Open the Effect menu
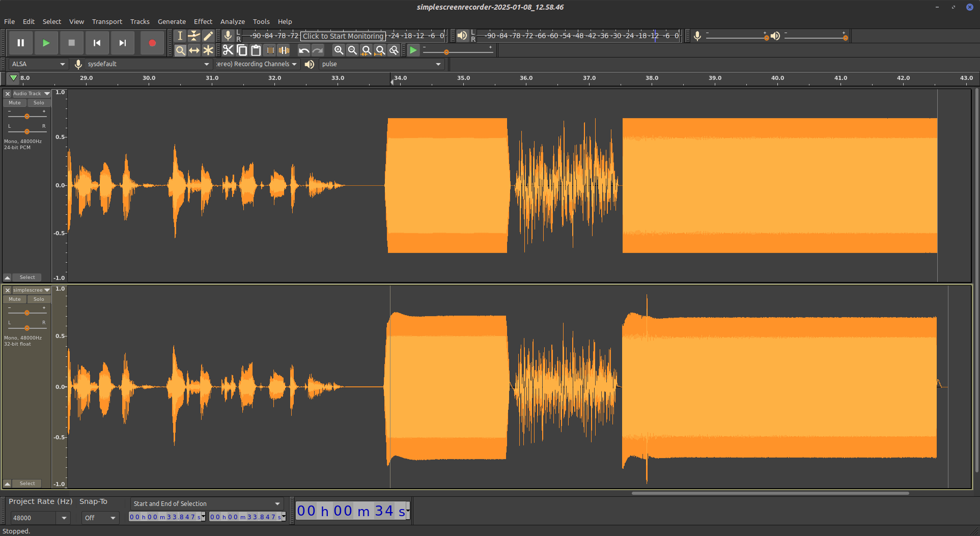 (x=203, y=21)
